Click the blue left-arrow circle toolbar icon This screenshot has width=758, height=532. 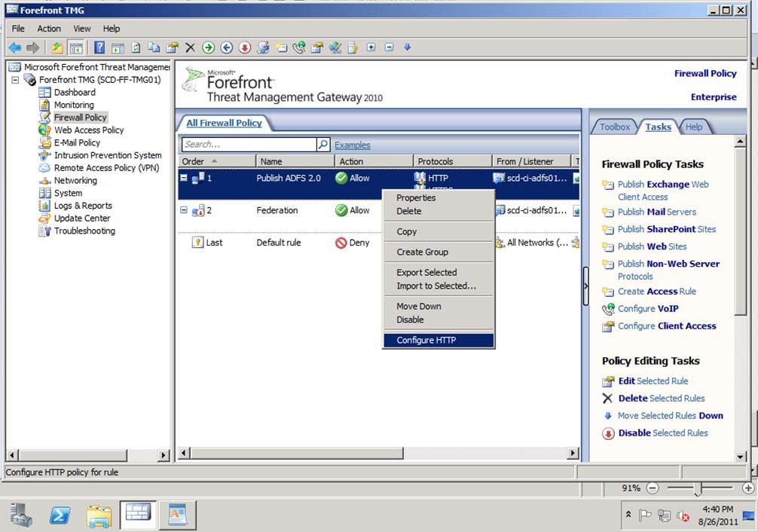pyautogui.click(x=227, y=47)
